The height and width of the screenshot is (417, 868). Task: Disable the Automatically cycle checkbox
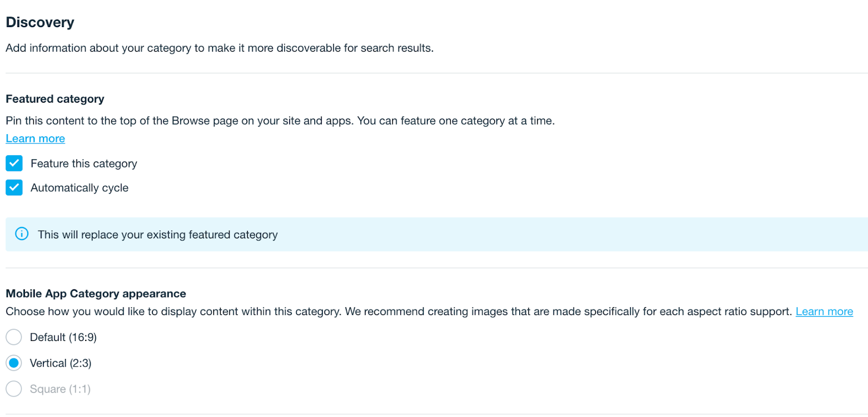(14, 188)
